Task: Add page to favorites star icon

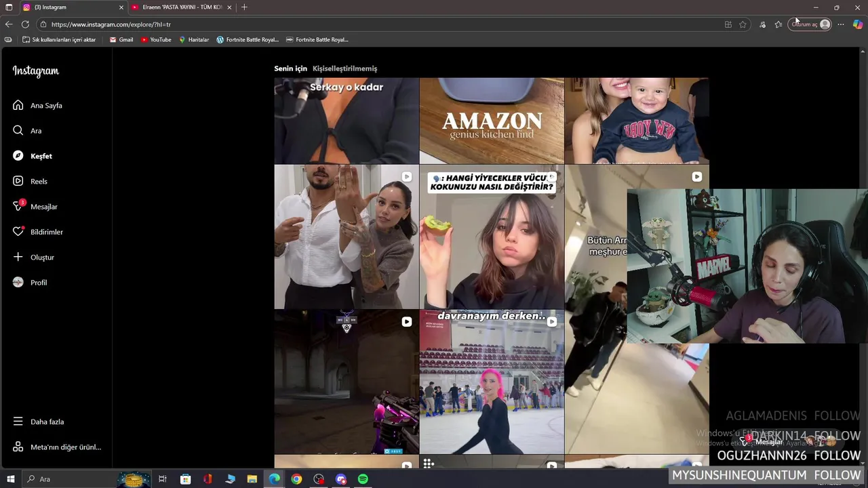Action: click(743, 24)
